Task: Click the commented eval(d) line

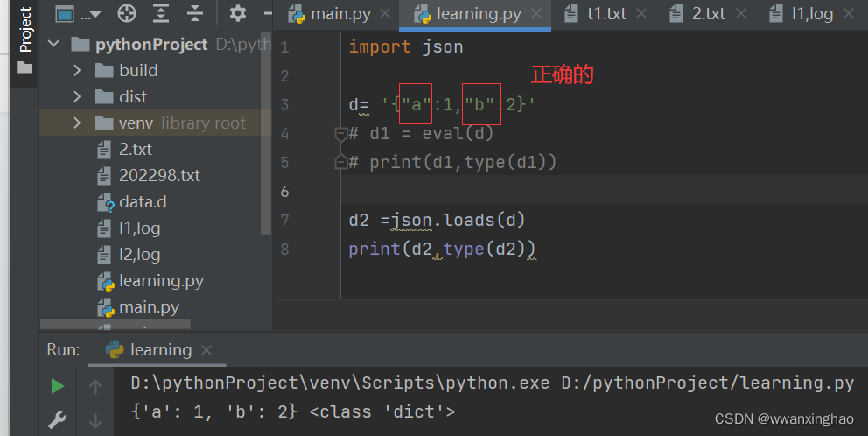Action: [421, 134]
